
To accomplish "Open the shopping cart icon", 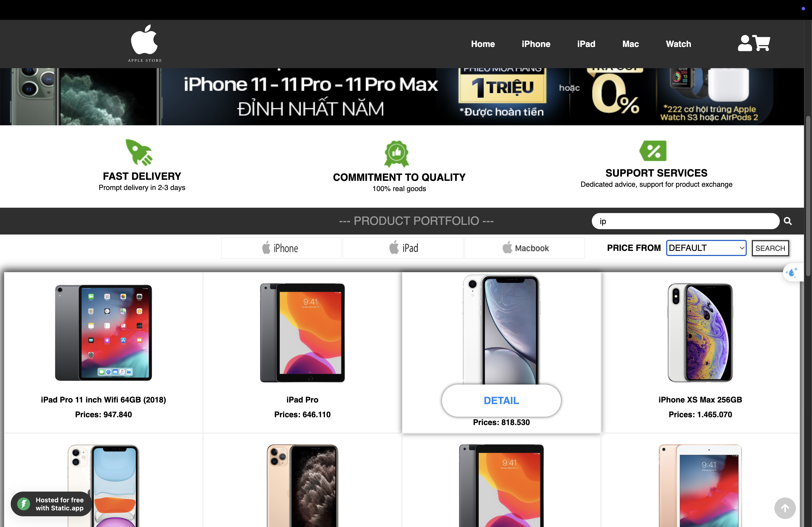I will 762,43.
